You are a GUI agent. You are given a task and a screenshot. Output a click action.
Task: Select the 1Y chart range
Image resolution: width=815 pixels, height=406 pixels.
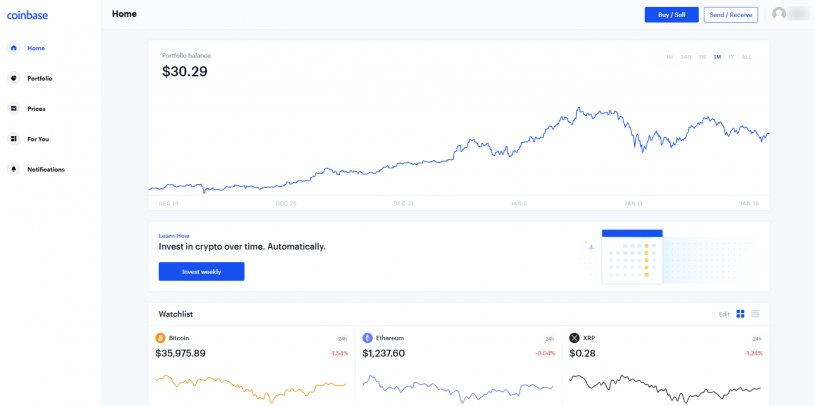(731, 57)
